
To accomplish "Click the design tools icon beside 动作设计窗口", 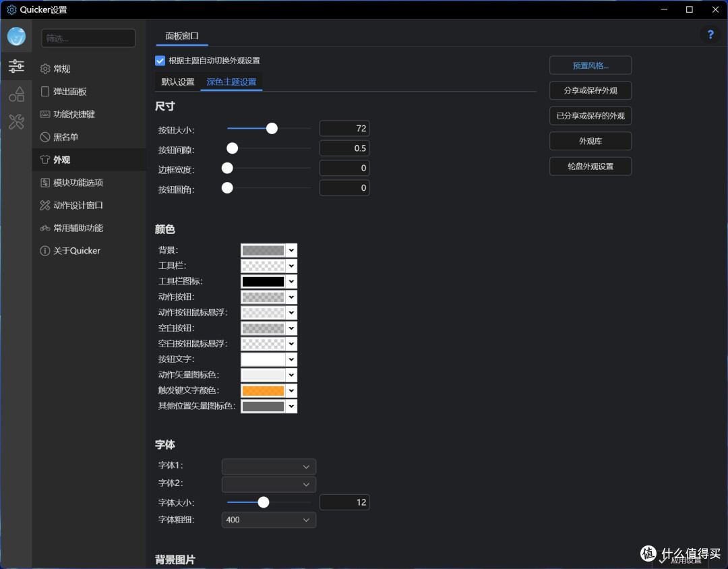I will (45, 206).
